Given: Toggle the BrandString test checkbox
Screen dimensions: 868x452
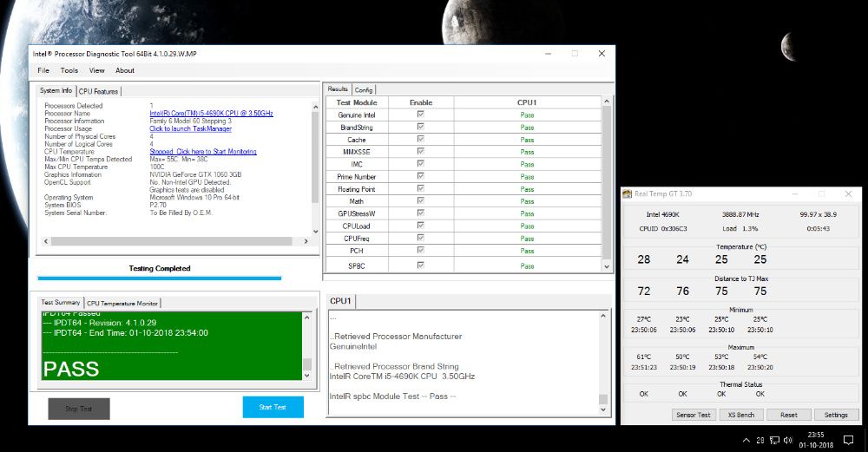Looking at the screenshot, I should pyautogui.click(x=421, y=127).
